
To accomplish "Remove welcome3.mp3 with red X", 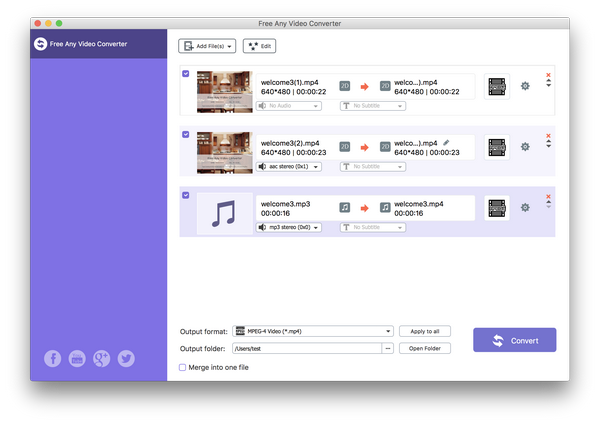I will (548, 196).
